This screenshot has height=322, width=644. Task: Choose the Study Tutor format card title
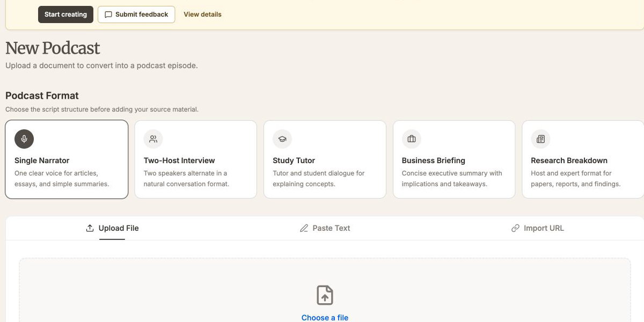(x=294, y=160)
